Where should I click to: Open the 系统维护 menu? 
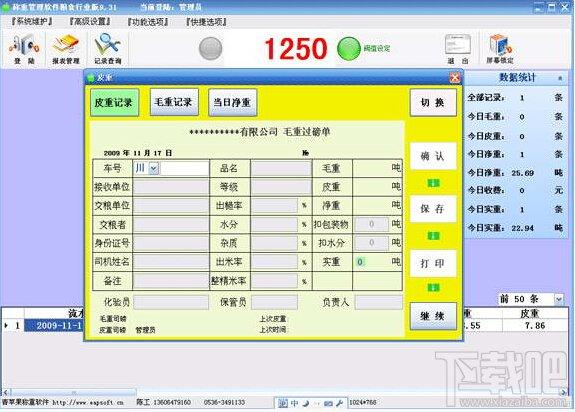coord(31,22)
